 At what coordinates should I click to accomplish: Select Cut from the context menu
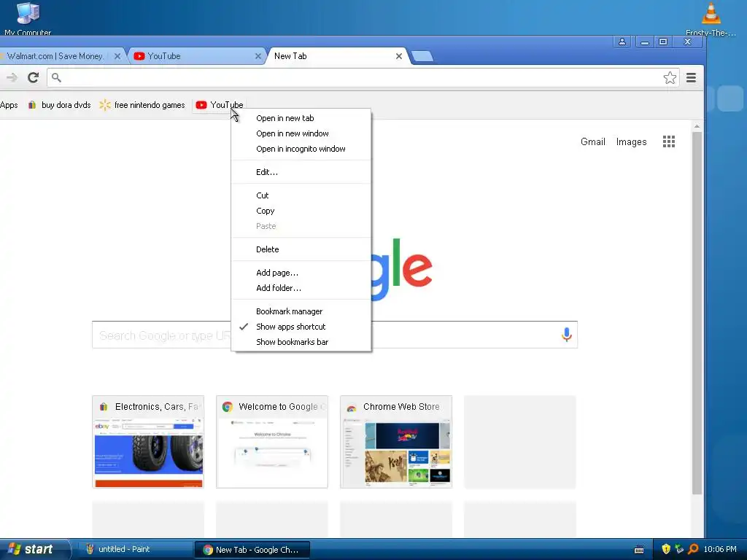click(301, 195)
